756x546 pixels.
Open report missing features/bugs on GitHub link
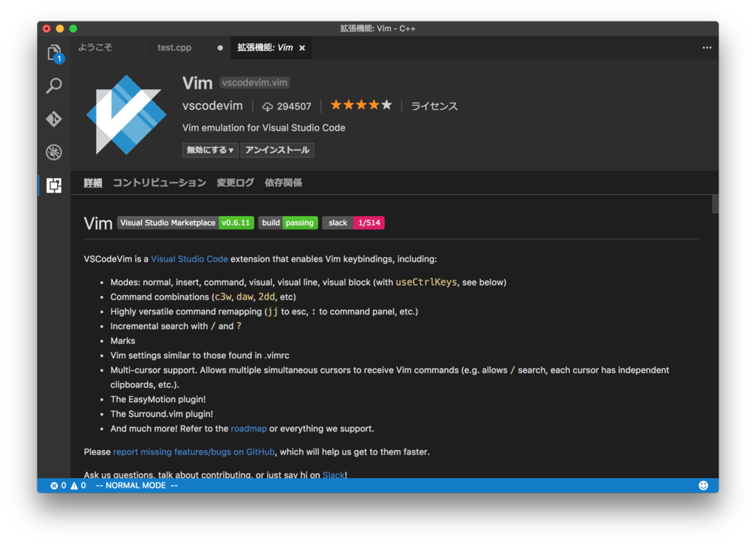coord(194,452)
